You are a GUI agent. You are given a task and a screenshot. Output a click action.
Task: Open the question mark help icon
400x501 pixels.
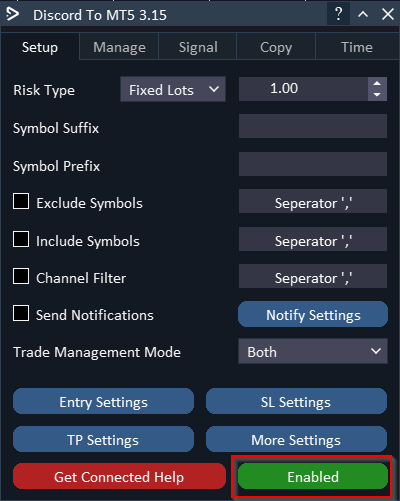pos(338,14)
